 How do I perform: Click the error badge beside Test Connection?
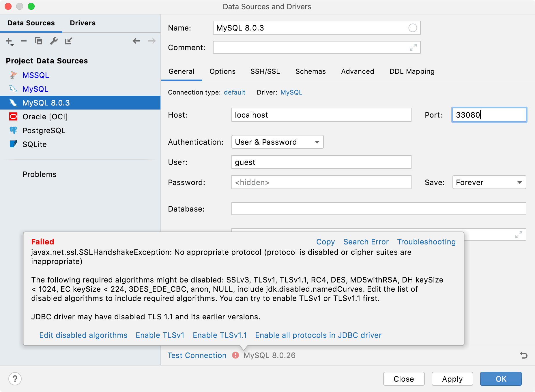235,355
